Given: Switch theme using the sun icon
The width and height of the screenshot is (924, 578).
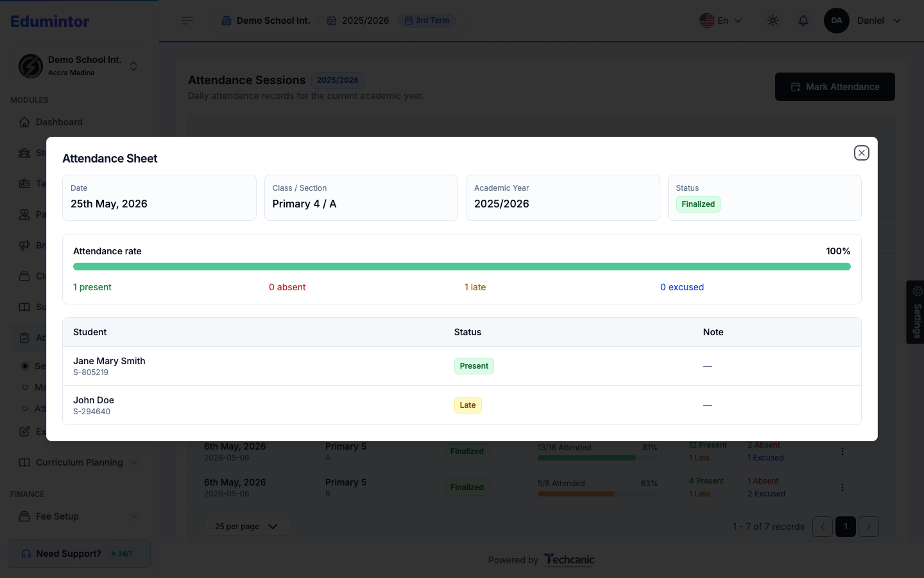Looking at the screenshot, I should [773, 21].
